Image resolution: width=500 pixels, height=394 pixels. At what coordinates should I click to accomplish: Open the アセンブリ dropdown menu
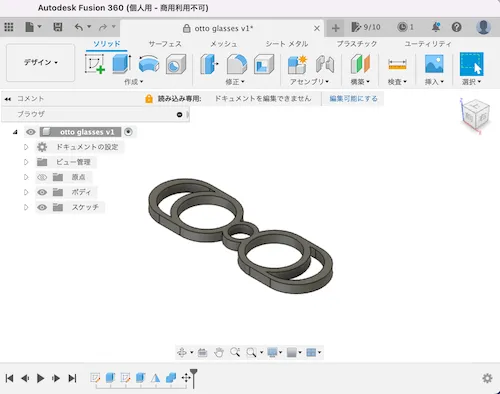309,82
